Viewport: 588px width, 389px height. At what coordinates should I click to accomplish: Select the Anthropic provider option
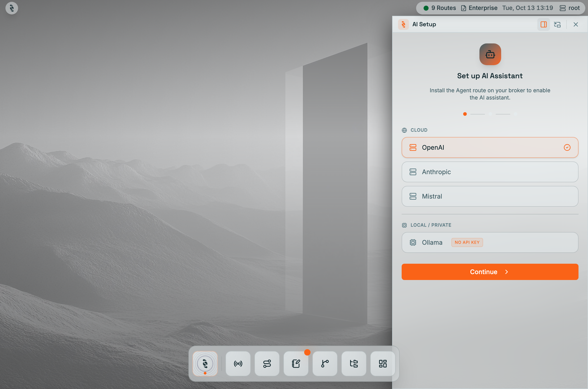click(490, 172)
